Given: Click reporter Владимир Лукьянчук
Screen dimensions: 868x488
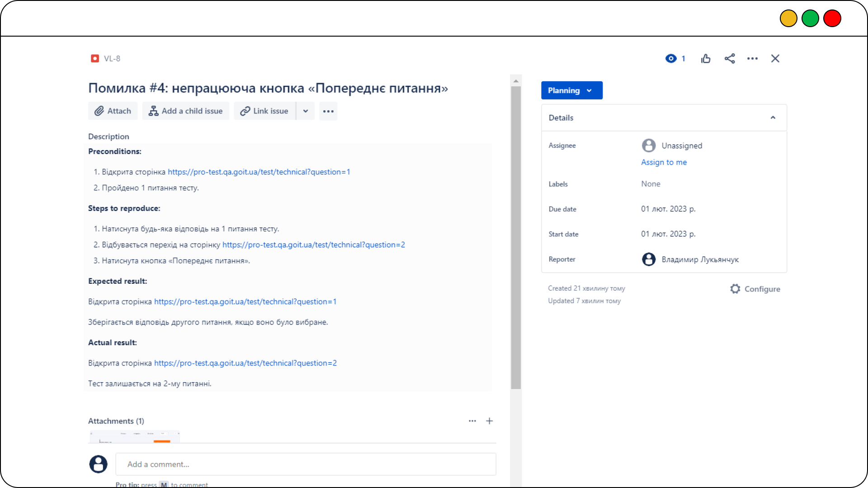Looking at the screenshot, I should click(700, 259).
